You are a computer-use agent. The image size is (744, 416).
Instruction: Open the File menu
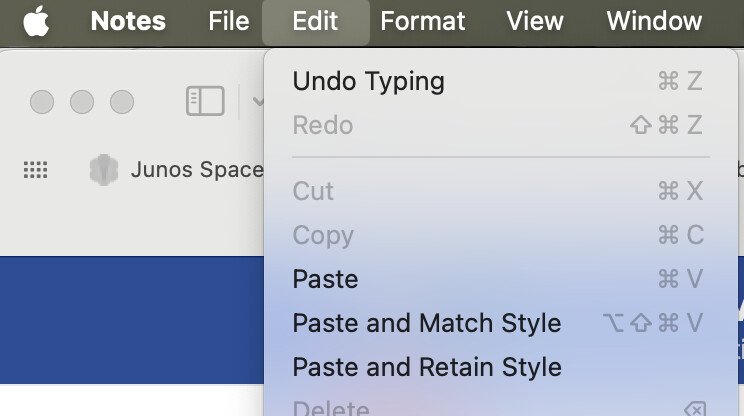[229, 21]
